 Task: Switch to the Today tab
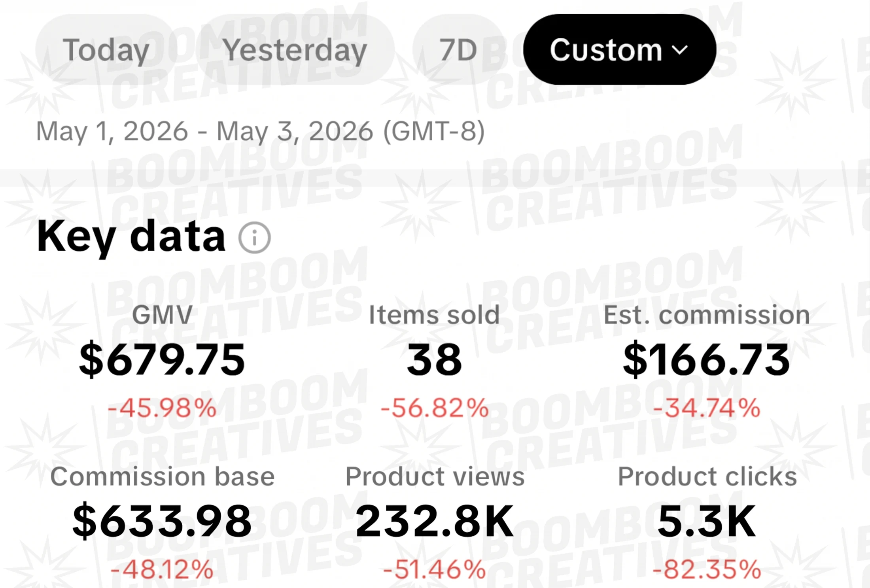(106, 49)
